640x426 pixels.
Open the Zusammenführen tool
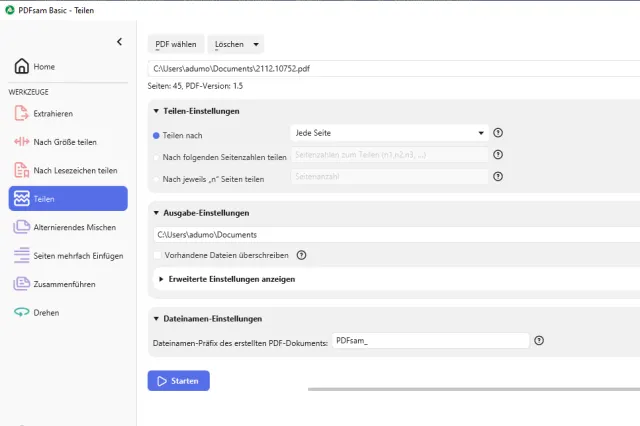click(x=64, y=284)
